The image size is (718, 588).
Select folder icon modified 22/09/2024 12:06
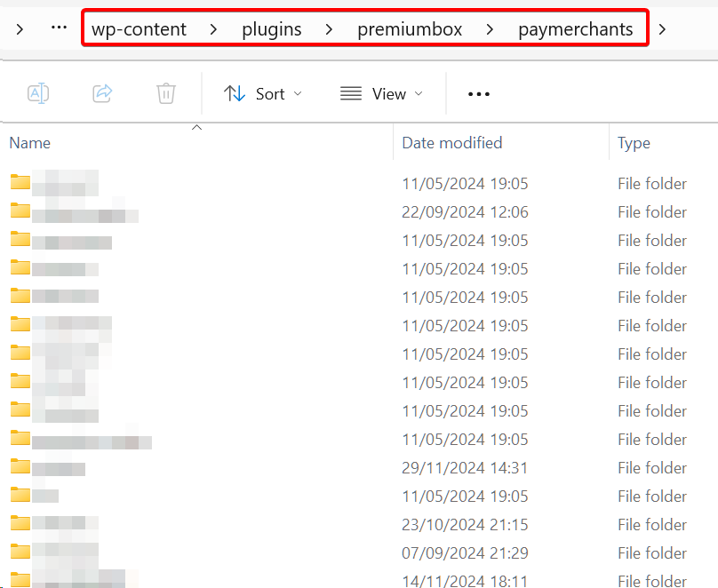(x=20, y=211)
